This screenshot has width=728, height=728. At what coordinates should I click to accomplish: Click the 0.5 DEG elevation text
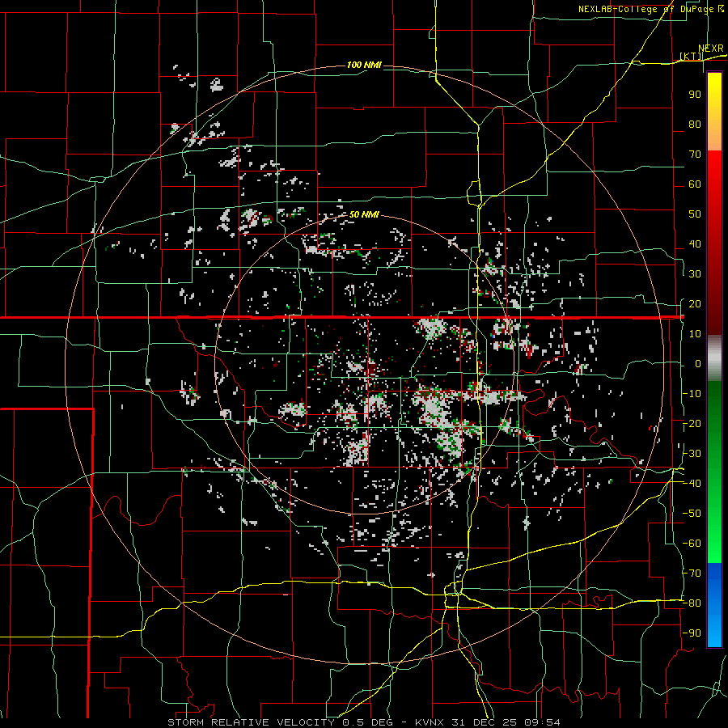point(367,722)
